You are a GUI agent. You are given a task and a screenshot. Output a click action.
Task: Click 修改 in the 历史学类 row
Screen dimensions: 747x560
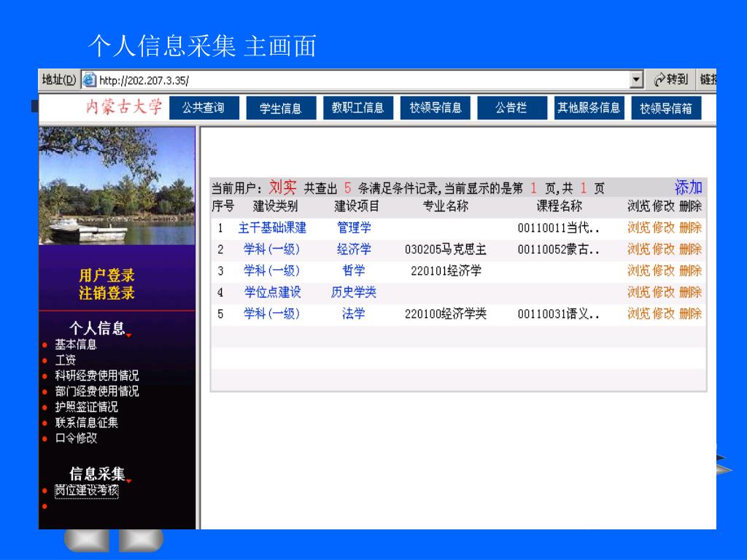tap(663, 292)
